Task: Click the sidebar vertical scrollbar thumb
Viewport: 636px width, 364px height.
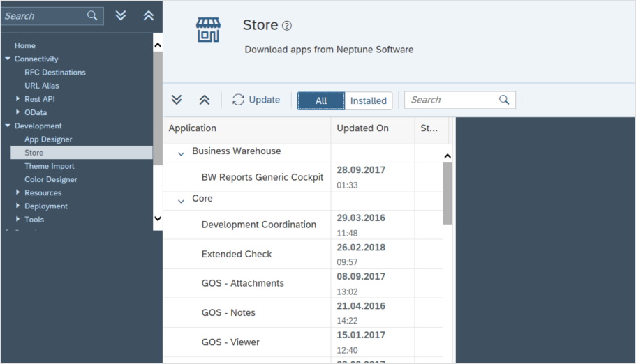Action: click(157, 107)
